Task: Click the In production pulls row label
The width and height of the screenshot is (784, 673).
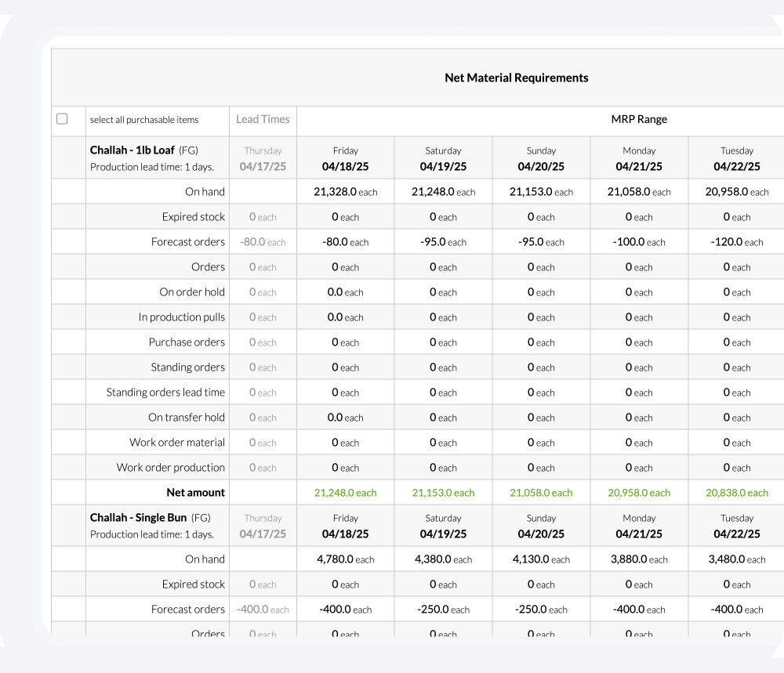Action: (181, 317)
